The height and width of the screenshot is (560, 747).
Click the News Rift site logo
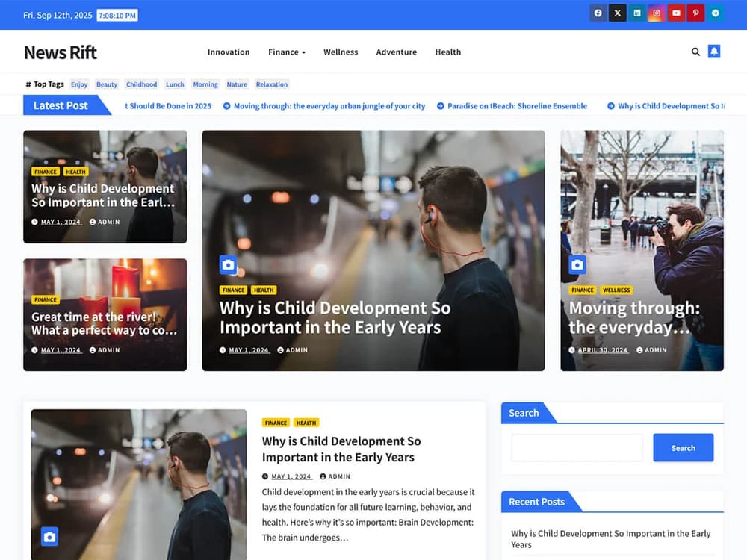pyautogui.click(x=61, y=52)
